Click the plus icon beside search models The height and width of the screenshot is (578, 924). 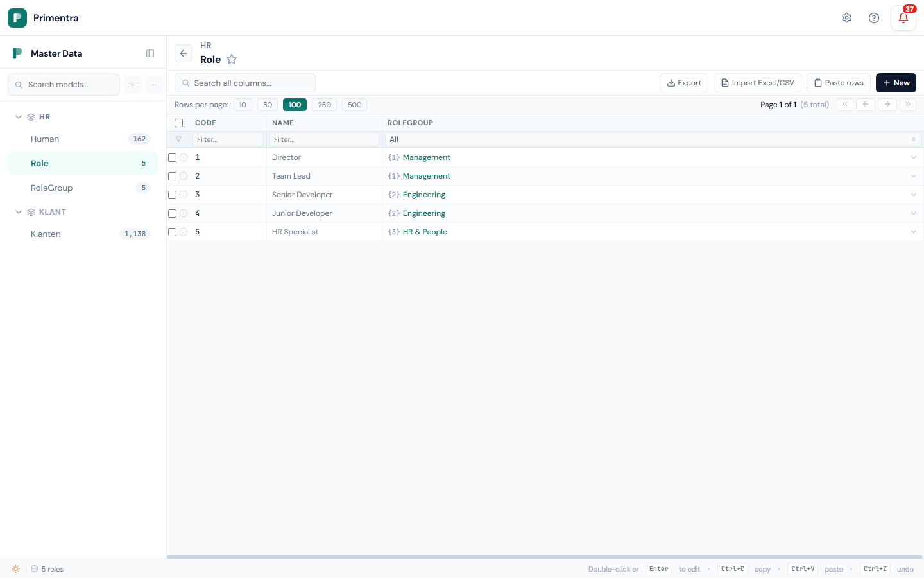[x=133, y=85]
